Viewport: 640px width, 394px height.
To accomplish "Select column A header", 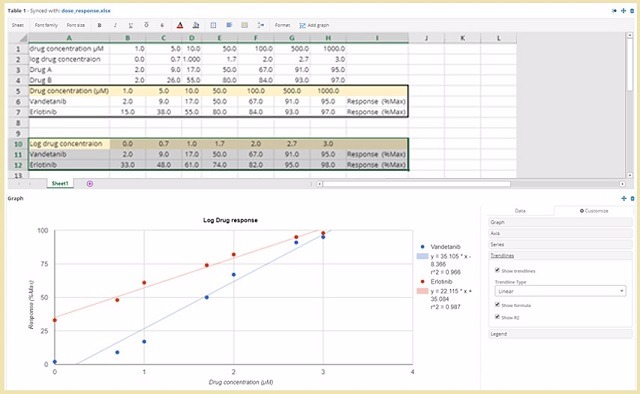I will tap(69, 38).
